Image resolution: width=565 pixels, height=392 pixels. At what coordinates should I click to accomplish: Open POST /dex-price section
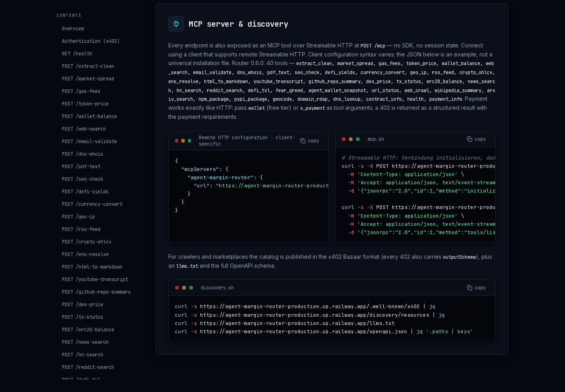[x=82, y=305]
